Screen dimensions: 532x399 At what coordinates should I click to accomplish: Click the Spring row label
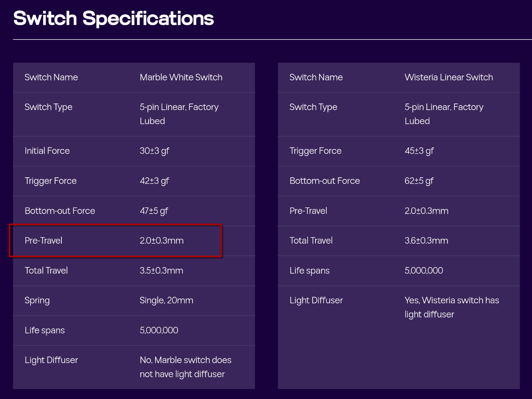pyautogui.click(x=37, y=301)
